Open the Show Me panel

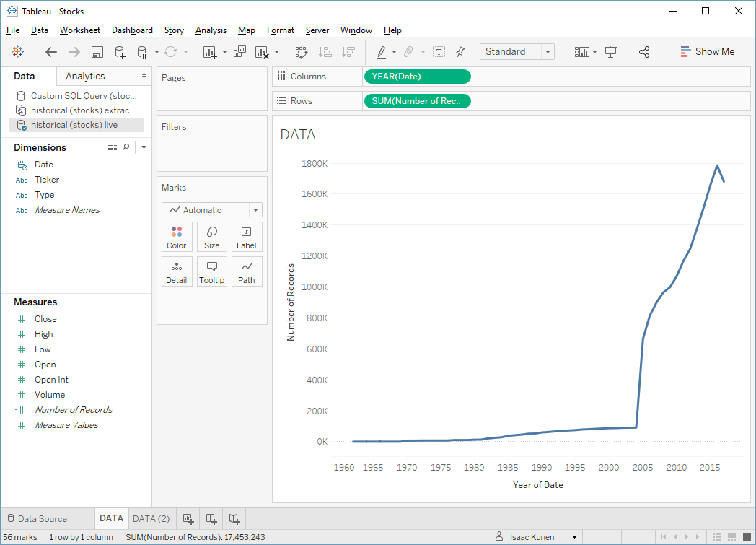pyautogui.click(x=707, y=51)
